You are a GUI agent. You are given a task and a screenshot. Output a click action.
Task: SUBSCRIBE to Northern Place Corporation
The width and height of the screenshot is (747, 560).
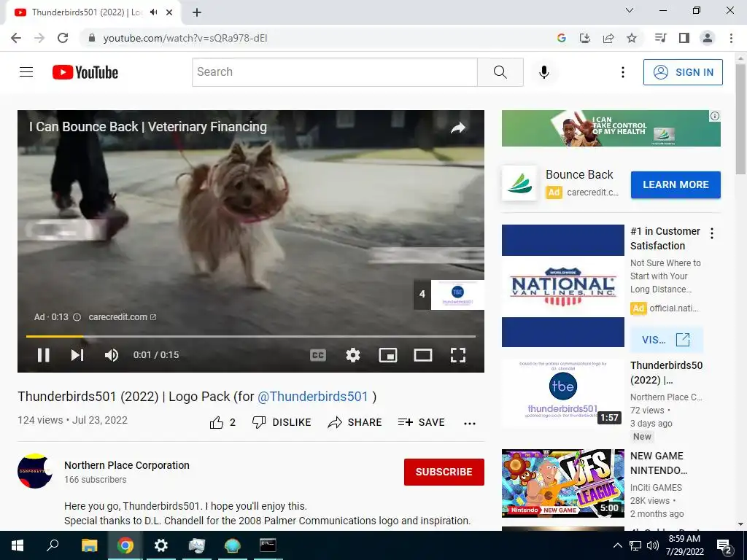(444, 472)
